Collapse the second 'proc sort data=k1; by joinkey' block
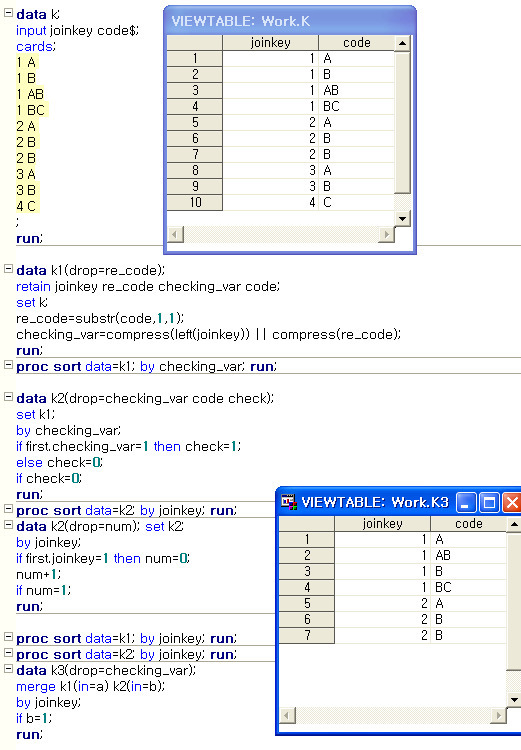 tap(8, 637)
